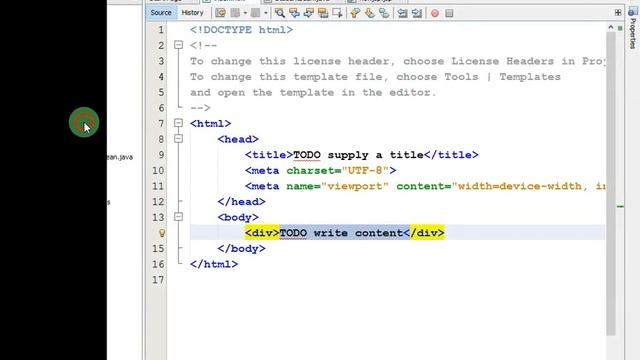Click the scrollbar up arrow
Viewport: 640px width, 360px height.
(611, 27)
